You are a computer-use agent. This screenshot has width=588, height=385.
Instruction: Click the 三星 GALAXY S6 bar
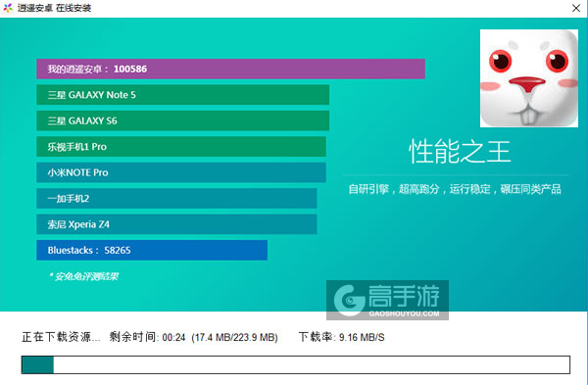coord(182,120)
